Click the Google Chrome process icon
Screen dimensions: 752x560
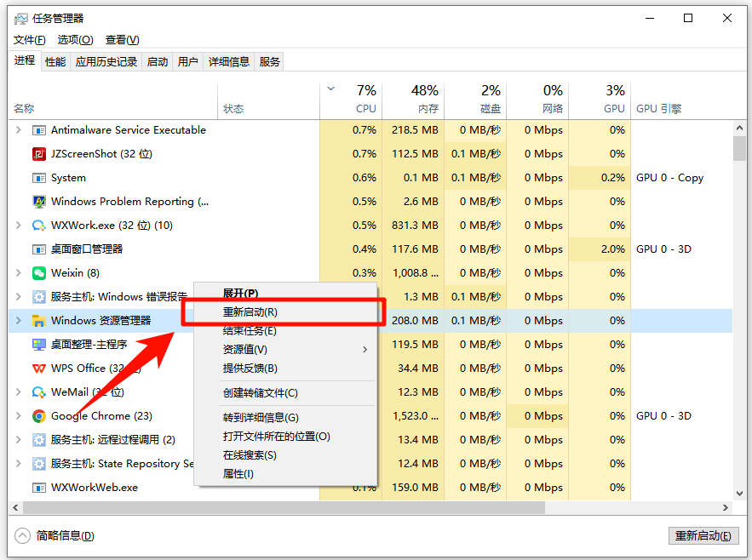click(x=38, y=416)
